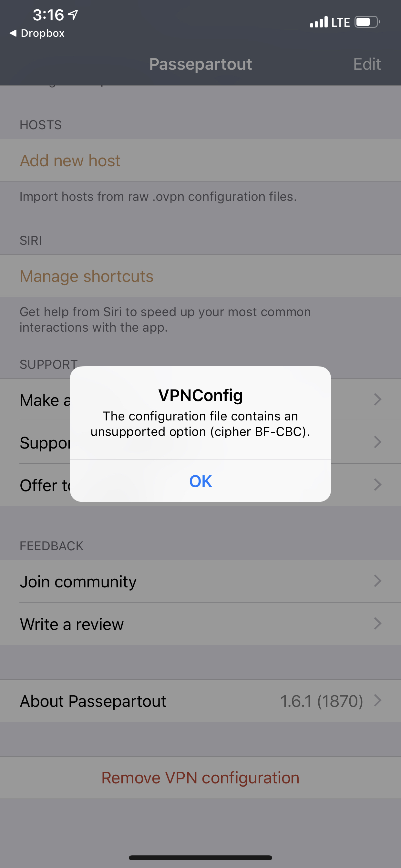This screenshot has height=868, width=401.
Task: Tap chevron next to version 1.6.1 (1870)
Action: (x=378, y=700)
